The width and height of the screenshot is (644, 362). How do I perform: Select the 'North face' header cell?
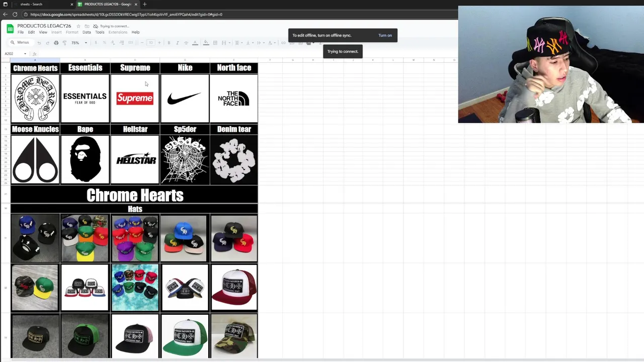pos(234,68)
